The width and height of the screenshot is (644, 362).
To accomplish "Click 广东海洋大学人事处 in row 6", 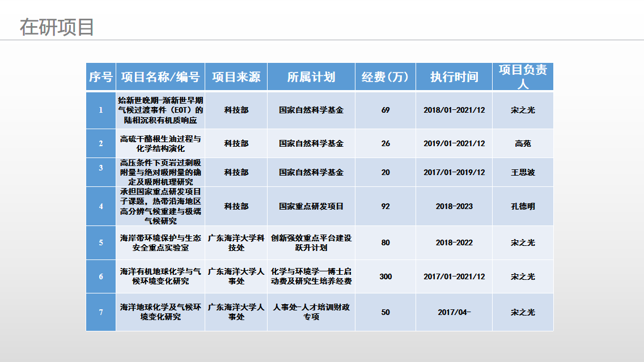I will point(236,276).
